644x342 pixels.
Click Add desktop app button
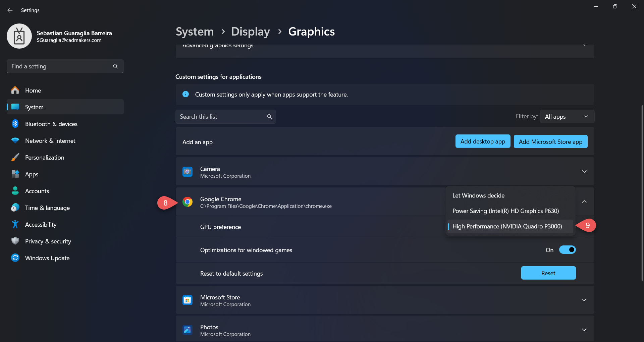click(x=483, y=141)
